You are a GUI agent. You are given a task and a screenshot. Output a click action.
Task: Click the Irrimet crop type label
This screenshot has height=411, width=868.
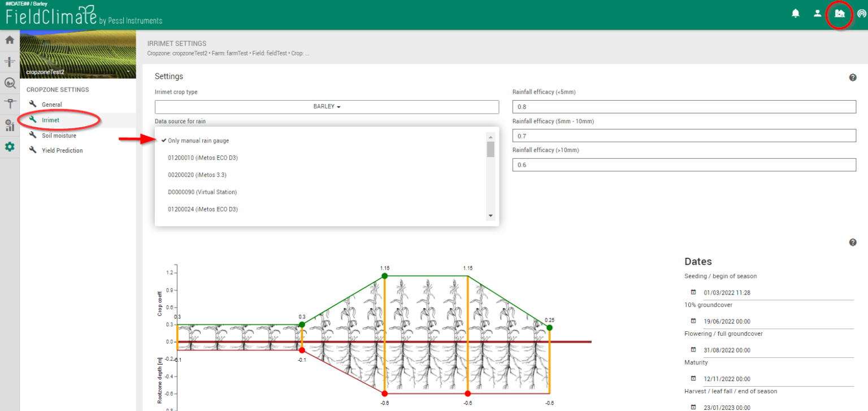click(176, 92)
